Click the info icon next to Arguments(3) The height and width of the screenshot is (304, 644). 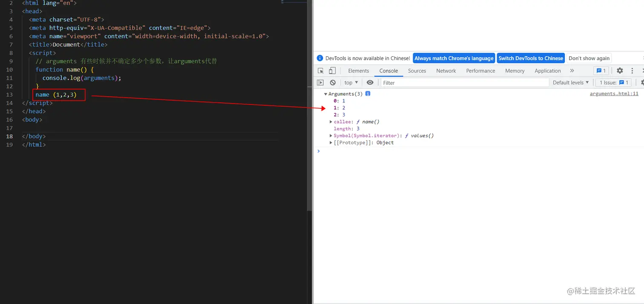(x=368, y=94)
